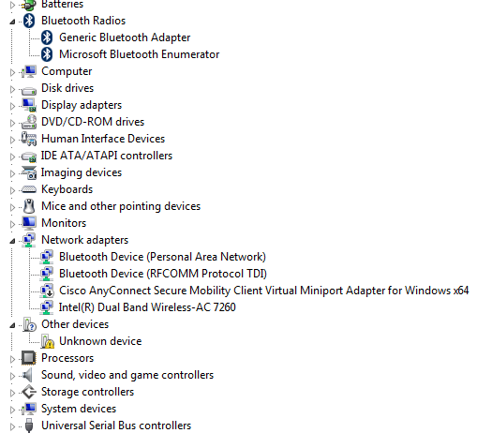Expand the IDE ATA/ATAPI controllers node

click(x=12, y=157)
